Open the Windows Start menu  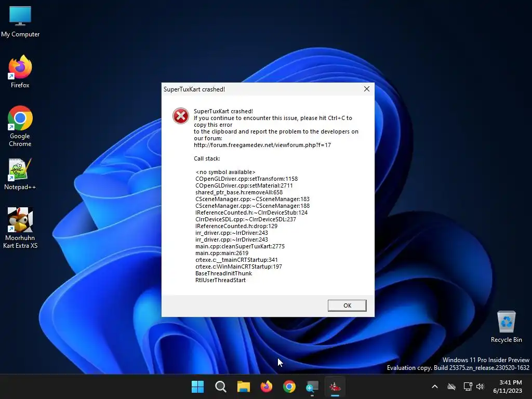coord(197,387)
